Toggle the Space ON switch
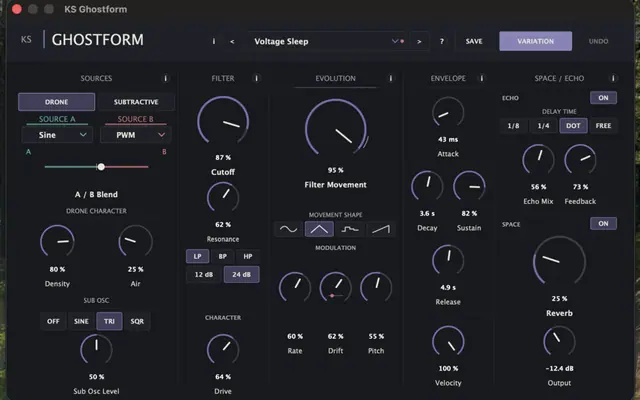 tap(603, 224)
